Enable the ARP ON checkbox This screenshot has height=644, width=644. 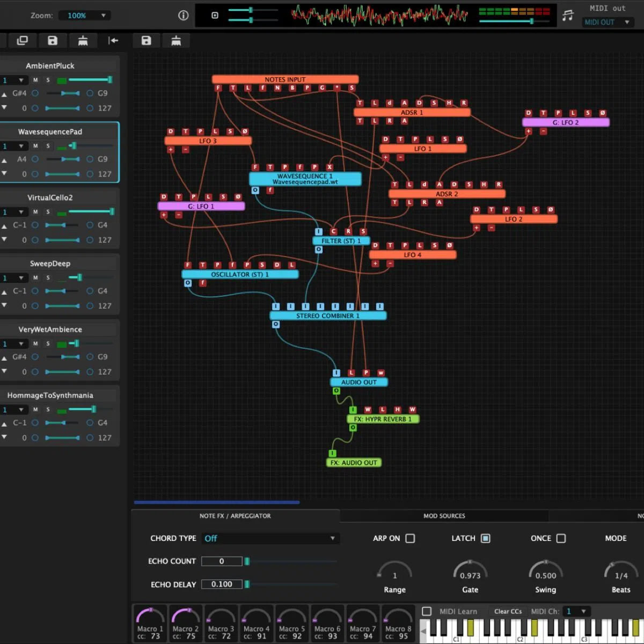410,538
